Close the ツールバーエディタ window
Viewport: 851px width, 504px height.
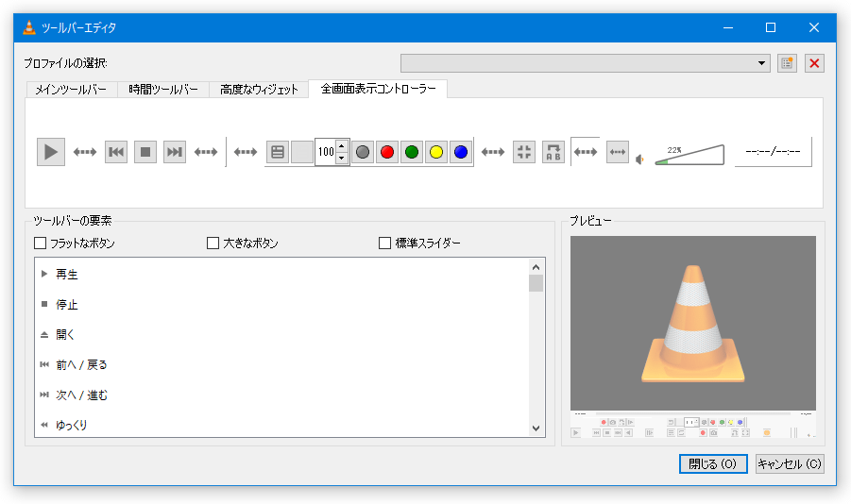[813, 27]
